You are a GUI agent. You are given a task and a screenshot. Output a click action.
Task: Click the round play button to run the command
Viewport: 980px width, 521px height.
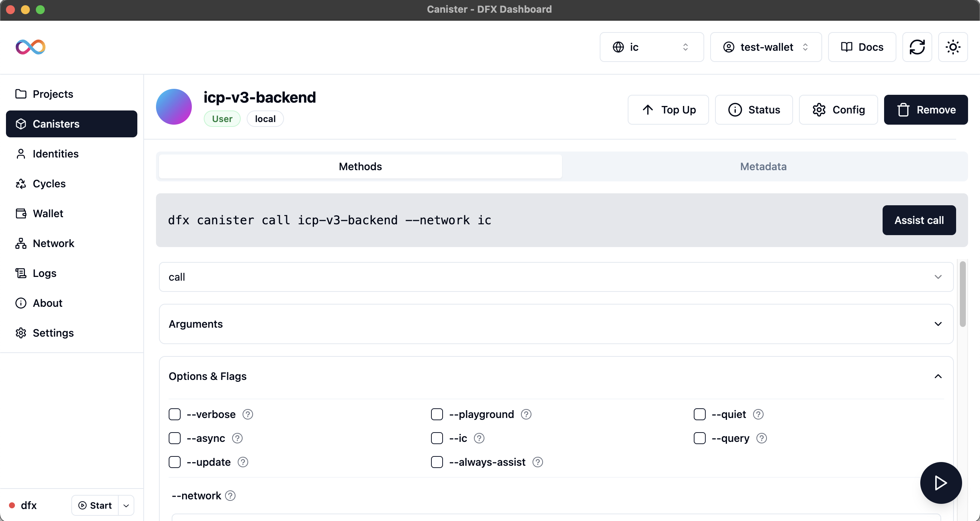pos(940,483)
